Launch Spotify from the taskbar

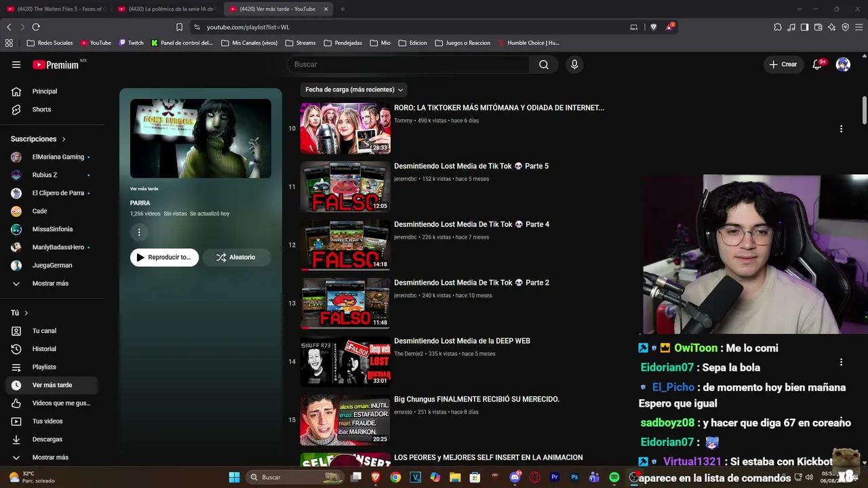point(614,477)
